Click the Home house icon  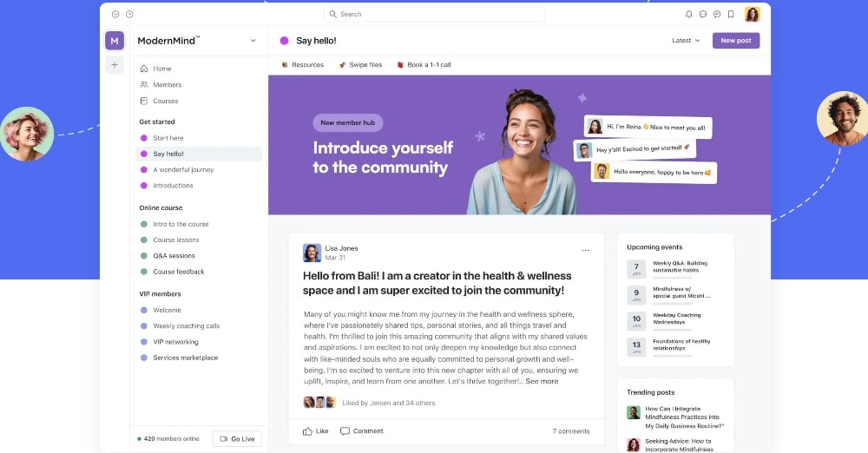(x=144, y=69)
